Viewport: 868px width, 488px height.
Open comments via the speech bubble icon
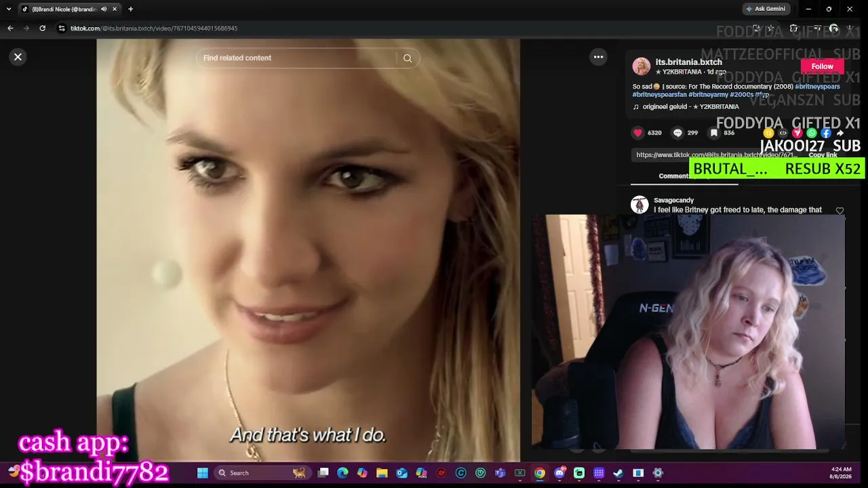tap(677, 133)
